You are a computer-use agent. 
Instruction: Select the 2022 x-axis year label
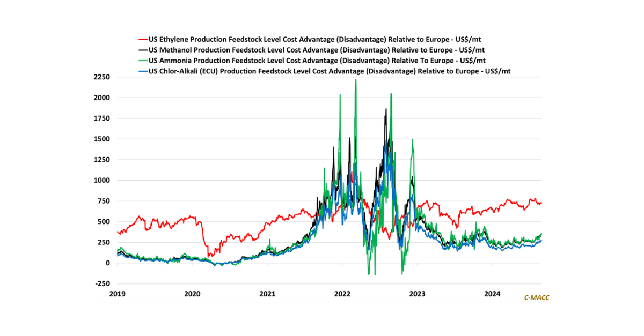(x=342, y=294)
